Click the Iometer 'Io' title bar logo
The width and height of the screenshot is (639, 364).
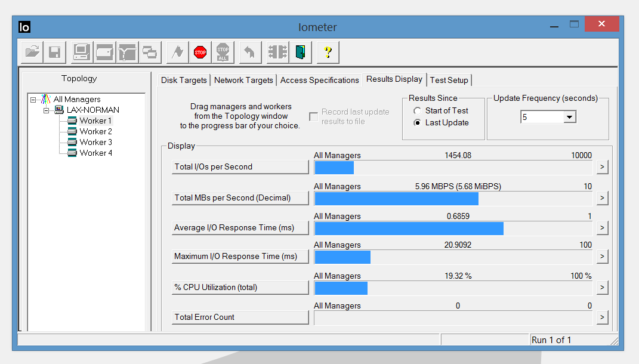(x=24, y=27)
